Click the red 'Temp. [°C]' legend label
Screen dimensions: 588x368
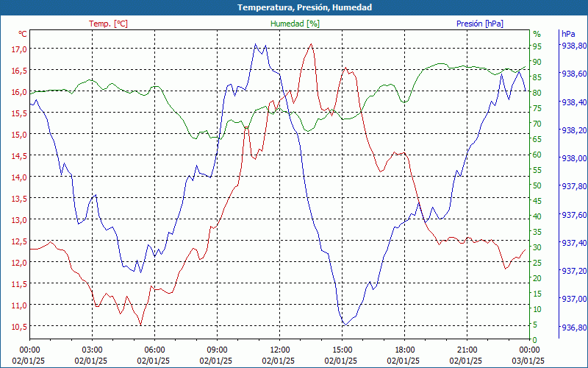click(x=108, y=24)
